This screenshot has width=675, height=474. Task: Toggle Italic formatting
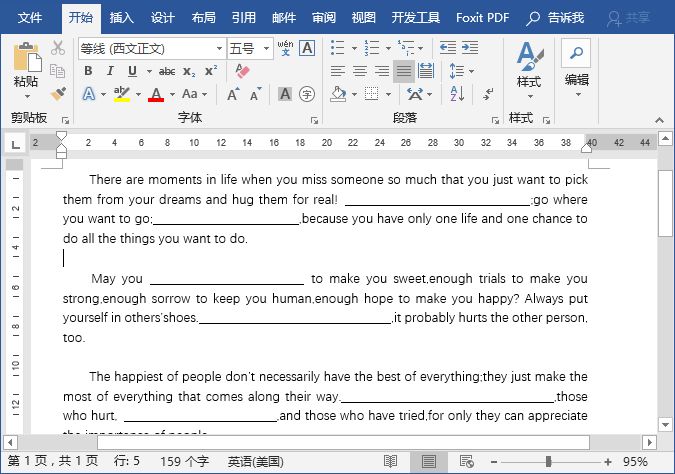tap(110, 71)
